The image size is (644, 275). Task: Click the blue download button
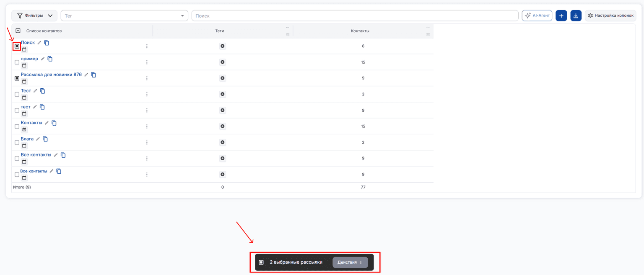tap(576, 15)
